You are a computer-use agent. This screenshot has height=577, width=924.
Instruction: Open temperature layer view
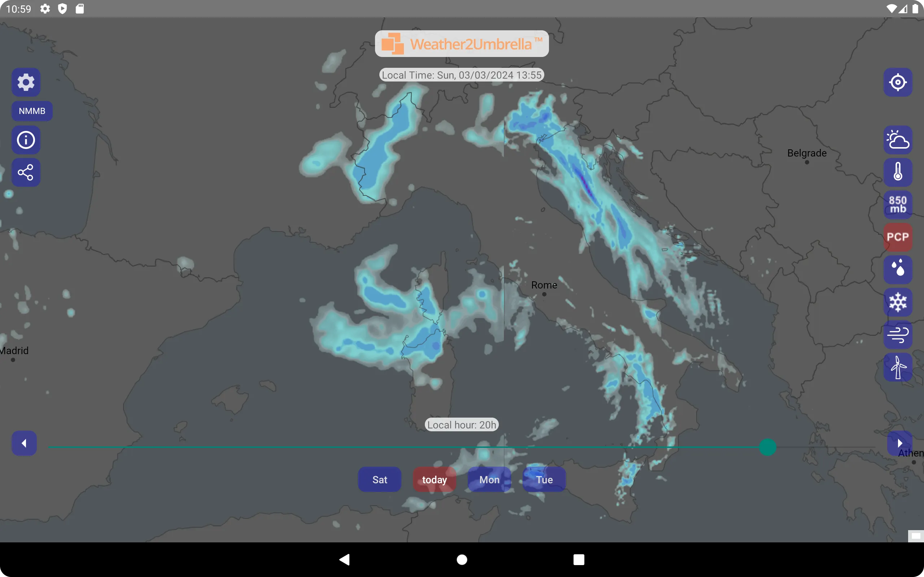point(897,172)
